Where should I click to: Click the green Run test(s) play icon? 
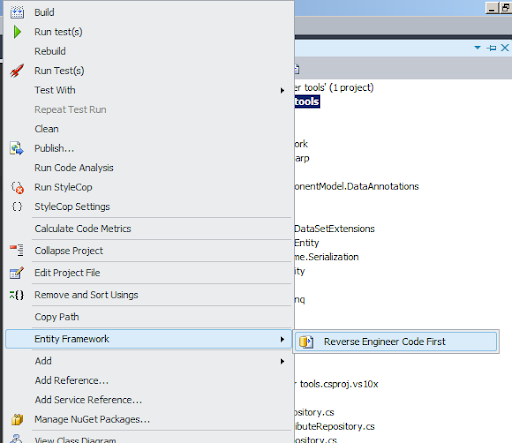pos(17,32)
